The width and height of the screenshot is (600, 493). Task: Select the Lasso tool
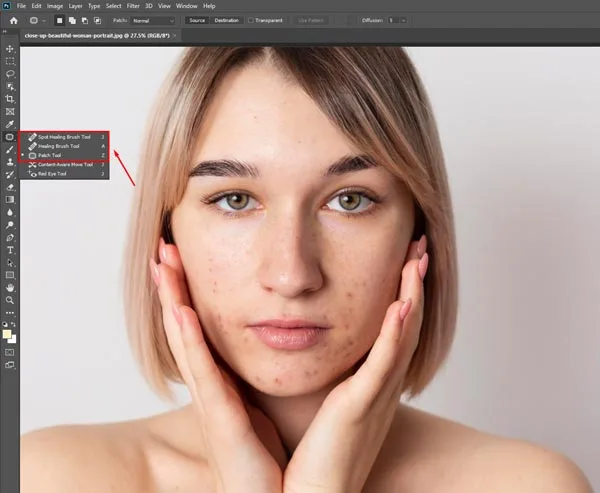point(10,74)
